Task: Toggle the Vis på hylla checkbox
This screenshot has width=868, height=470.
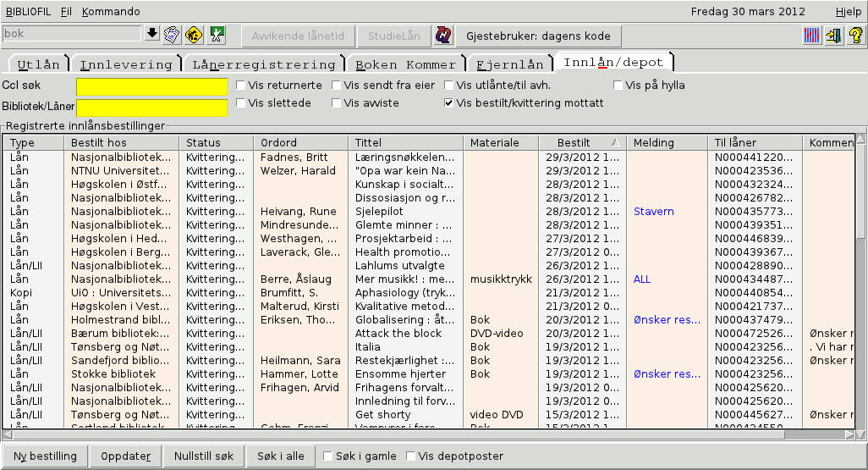Action: coord(618,85)
